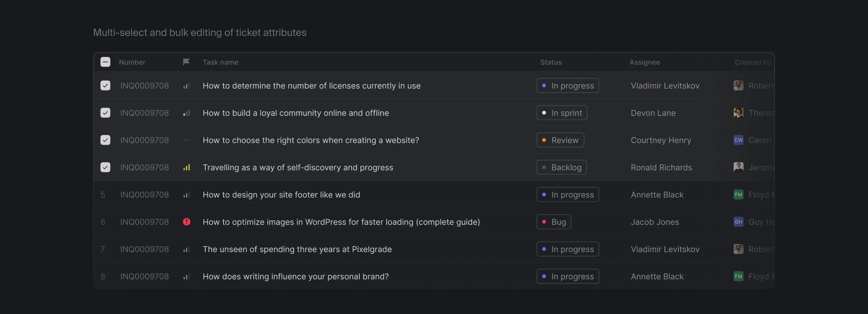Click the In sprint status white dot
The width and height of the screenshot is (868, 314).
click(x=544, y=113)
